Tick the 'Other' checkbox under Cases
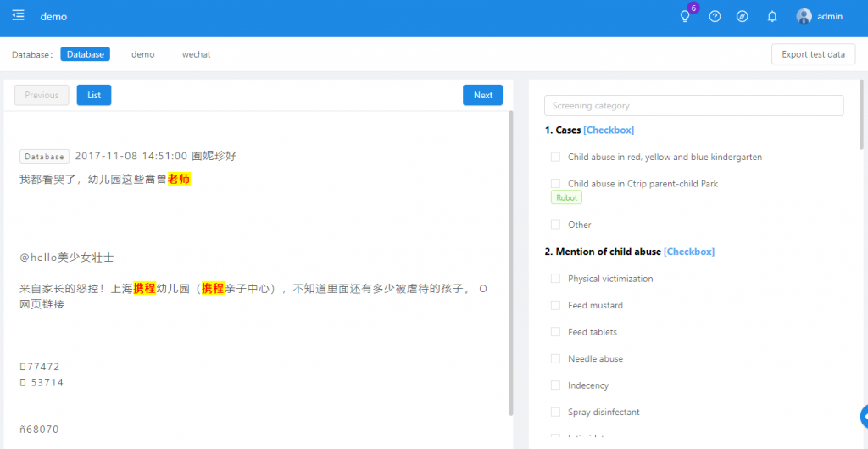This screenshot has height=449, width=868. point(555,224)
